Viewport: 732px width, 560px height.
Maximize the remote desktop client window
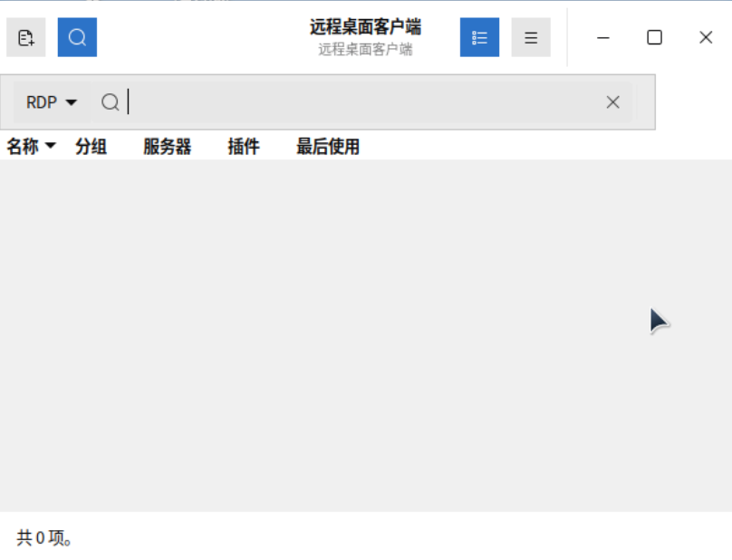tap(654, 37)
